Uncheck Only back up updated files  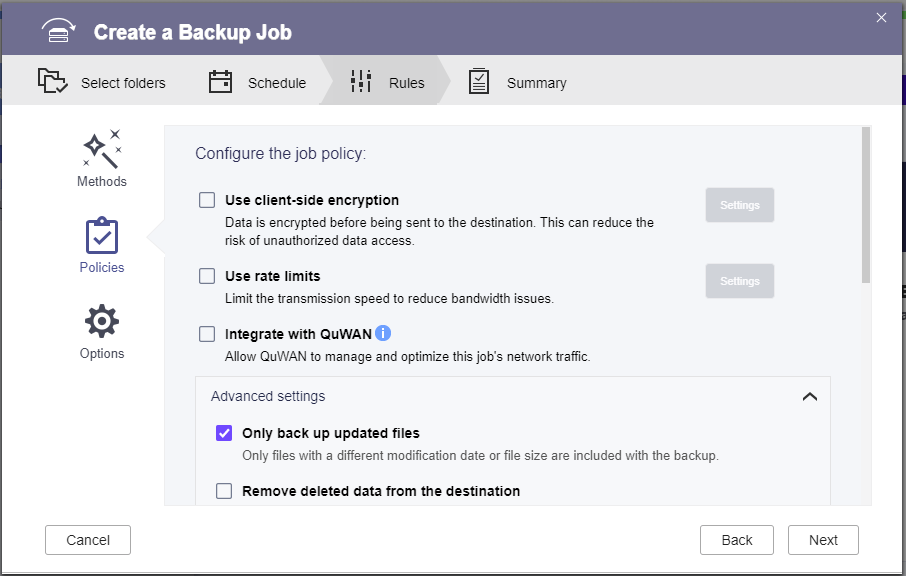click(224, 433)
